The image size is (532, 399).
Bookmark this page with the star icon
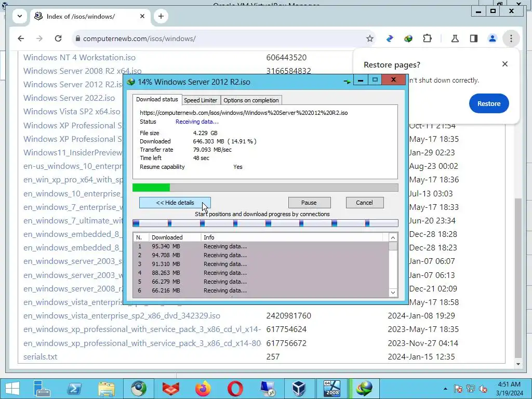[x=370, y=38]
